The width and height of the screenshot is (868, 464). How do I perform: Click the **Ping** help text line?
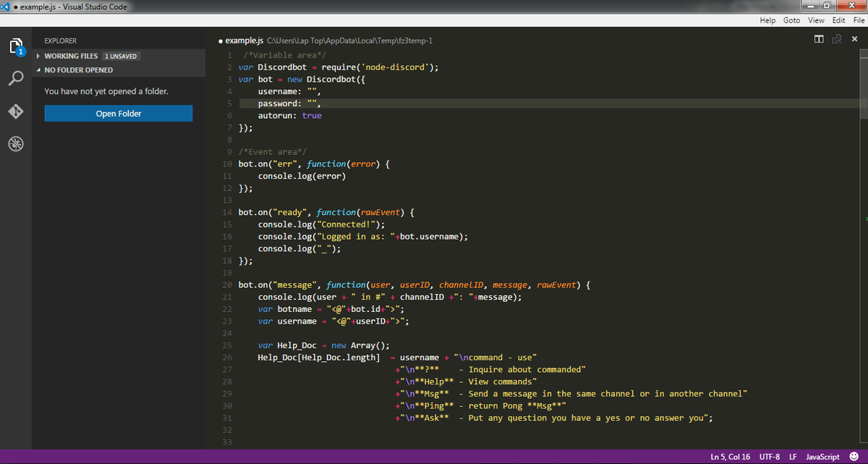480,406
